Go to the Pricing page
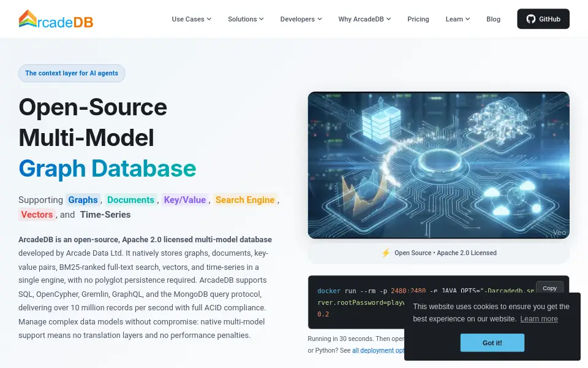Screen dimensions: 588x368 pyautogui.click(x=418, y=19)
